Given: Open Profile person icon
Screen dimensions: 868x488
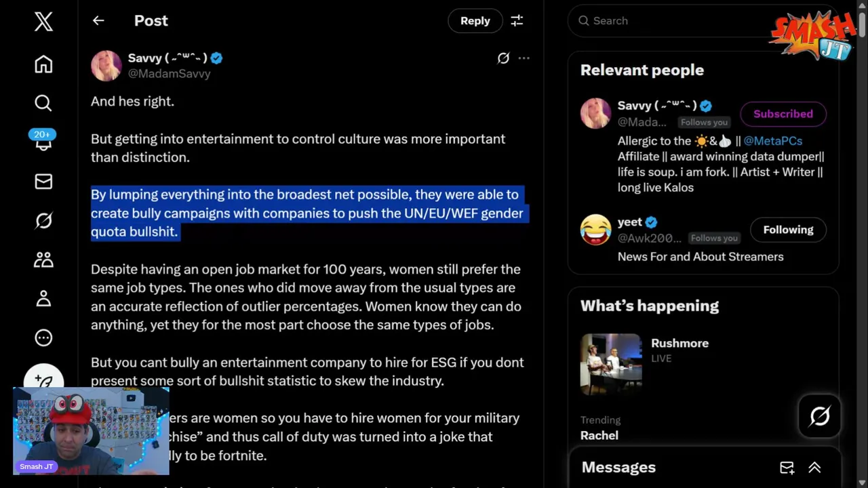Looking at the screenshot, I should click(x=43, y=298).
